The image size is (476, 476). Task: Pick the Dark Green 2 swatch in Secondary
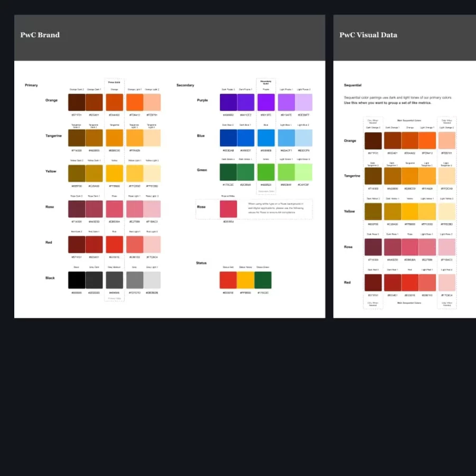pyautogui.click(x=228, y=172)
